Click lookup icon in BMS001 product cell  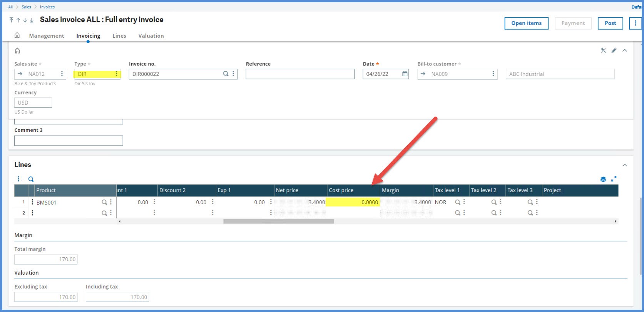104,202
